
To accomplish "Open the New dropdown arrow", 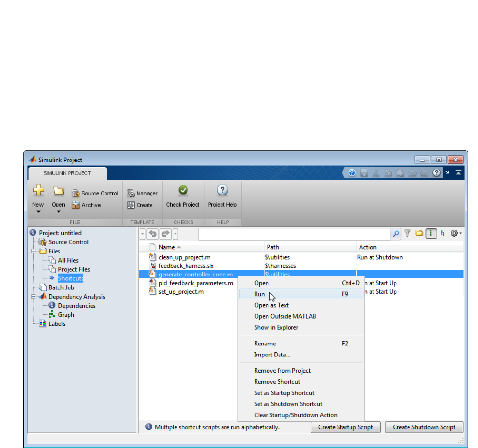I will pos(38,211).
